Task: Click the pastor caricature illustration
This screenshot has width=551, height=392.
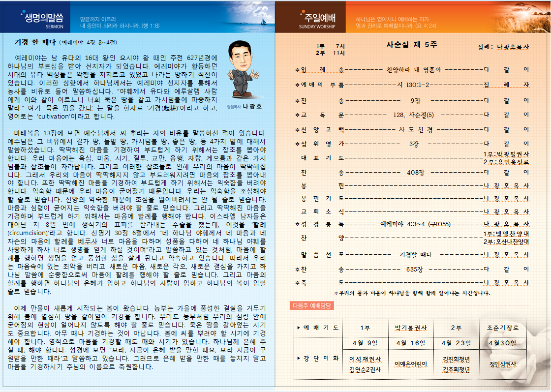Action: 243,69
